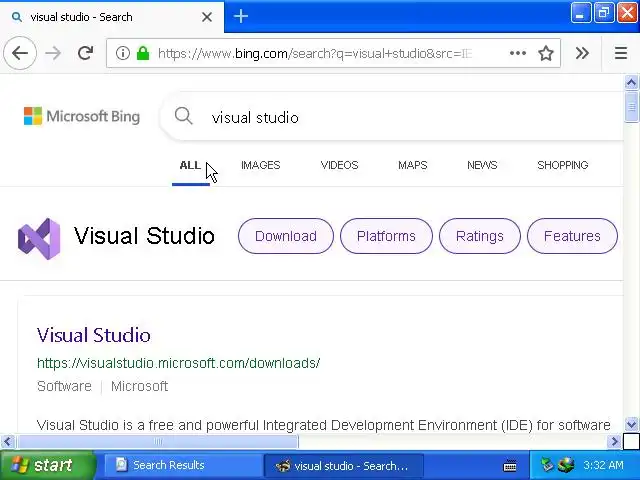Switch to the IMAGES results tab

260,165
